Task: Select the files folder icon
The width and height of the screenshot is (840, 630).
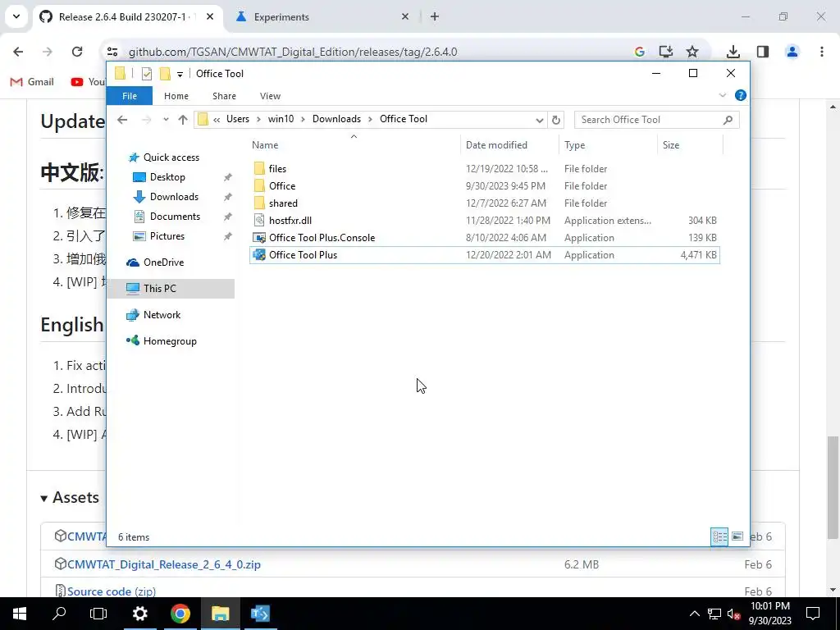Action: (x=259, y=169)
